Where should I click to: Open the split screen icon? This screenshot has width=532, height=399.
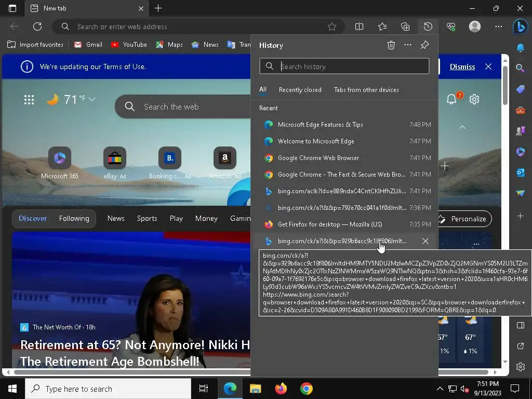click(x=360, y=26)
